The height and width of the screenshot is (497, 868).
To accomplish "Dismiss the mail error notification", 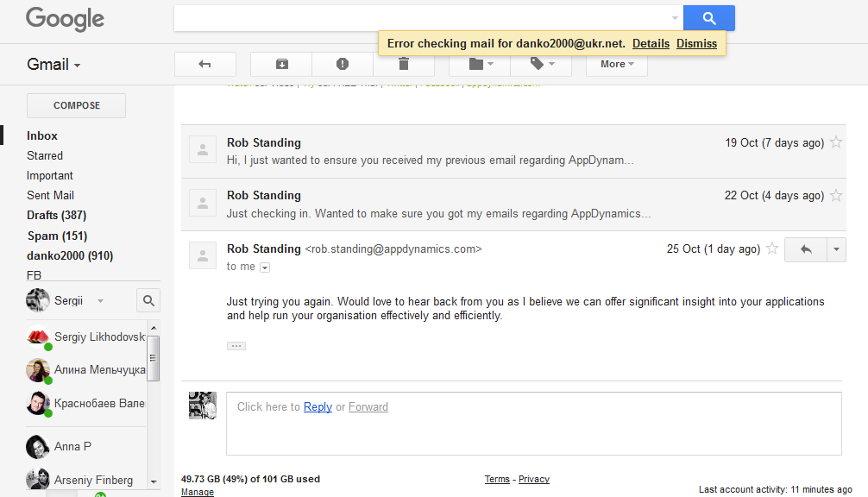I will (696, 43).
